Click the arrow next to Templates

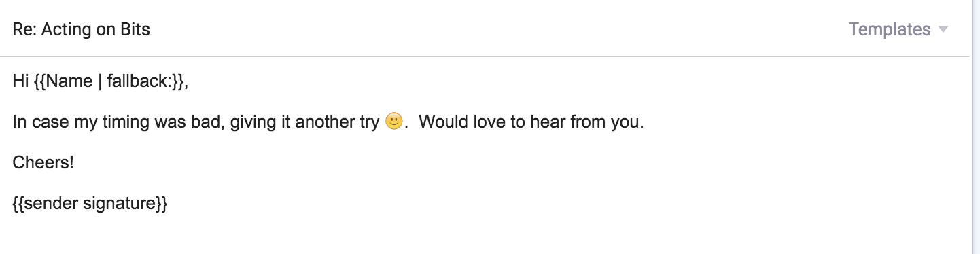[943, 30]
